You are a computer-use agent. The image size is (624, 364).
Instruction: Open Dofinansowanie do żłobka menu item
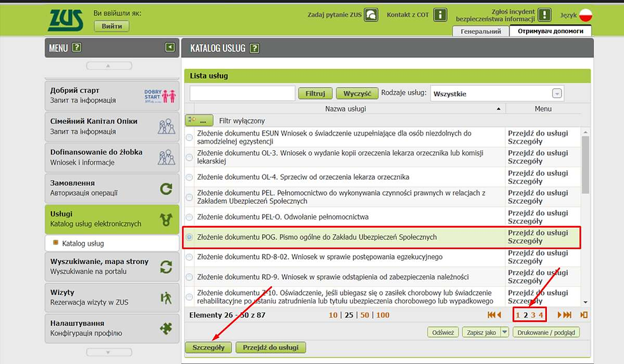(112, 157)
